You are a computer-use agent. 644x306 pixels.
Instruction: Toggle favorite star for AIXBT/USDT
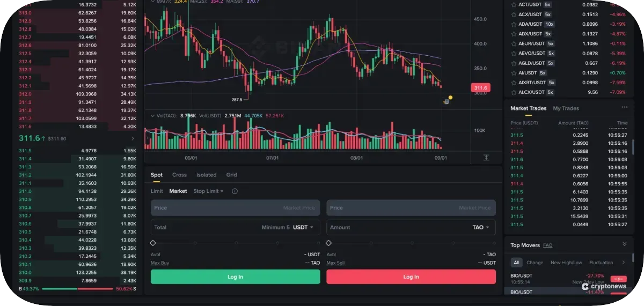[x=514, y=83]
